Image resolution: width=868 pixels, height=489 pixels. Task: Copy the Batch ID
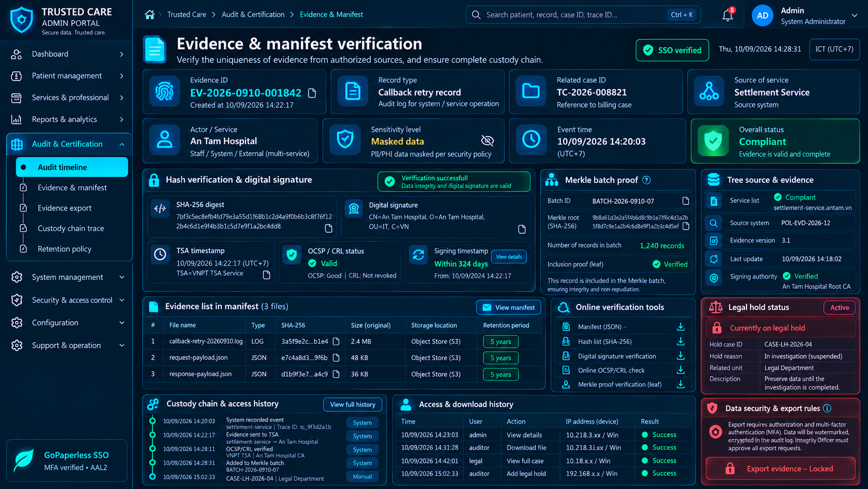tap(685, 201)
